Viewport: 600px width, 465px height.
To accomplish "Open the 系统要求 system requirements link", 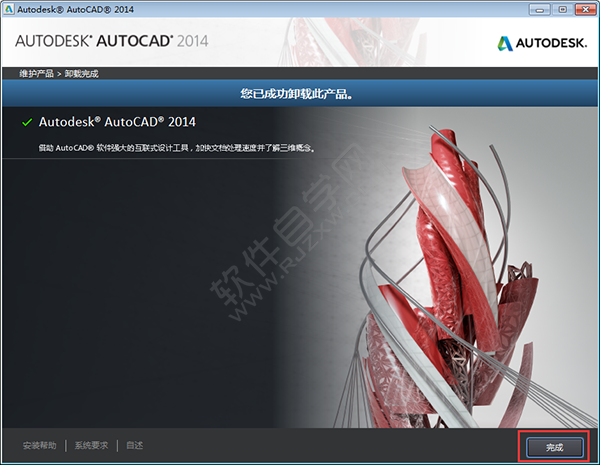I will pos(91,445).
